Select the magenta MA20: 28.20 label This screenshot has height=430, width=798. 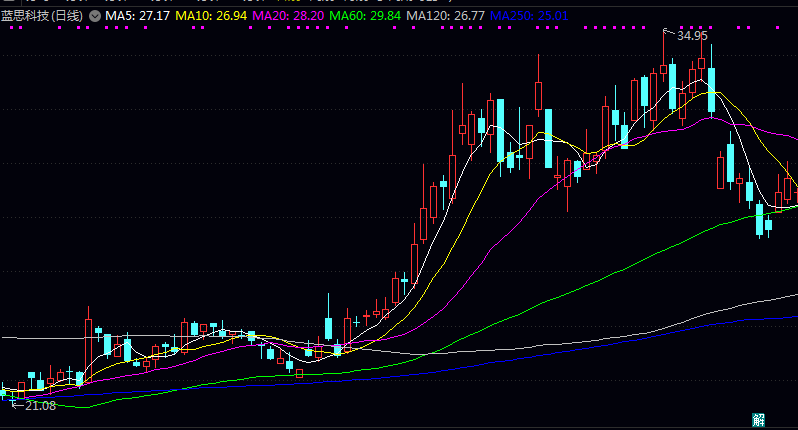286,16
